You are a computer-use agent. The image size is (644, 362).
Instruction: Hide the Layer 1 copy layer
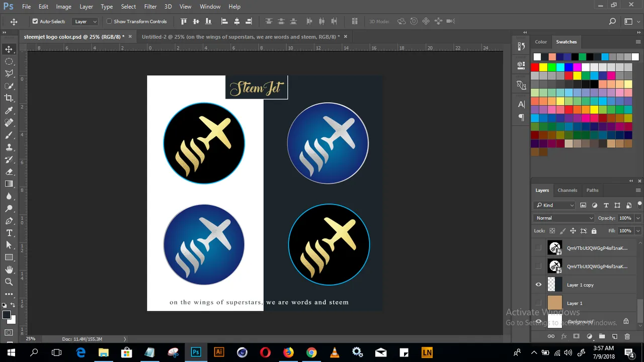coord(539,285)
